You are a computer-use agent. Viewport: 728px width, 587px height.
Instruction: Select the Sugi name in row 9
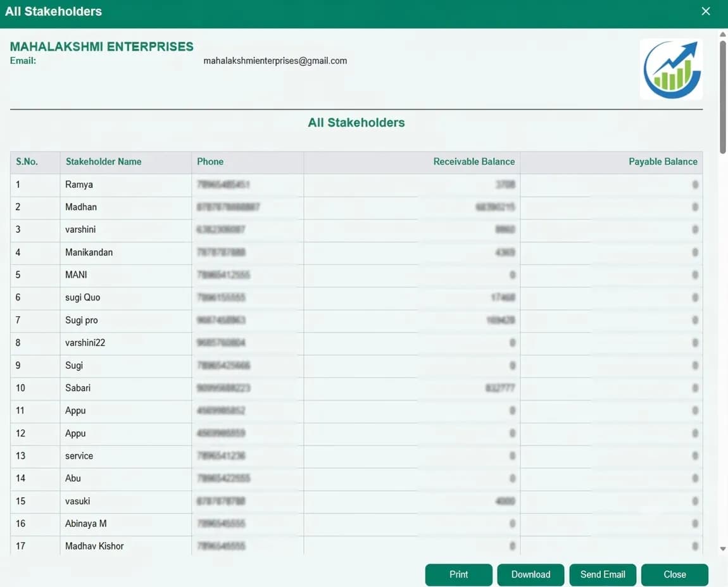coord(74,365)
